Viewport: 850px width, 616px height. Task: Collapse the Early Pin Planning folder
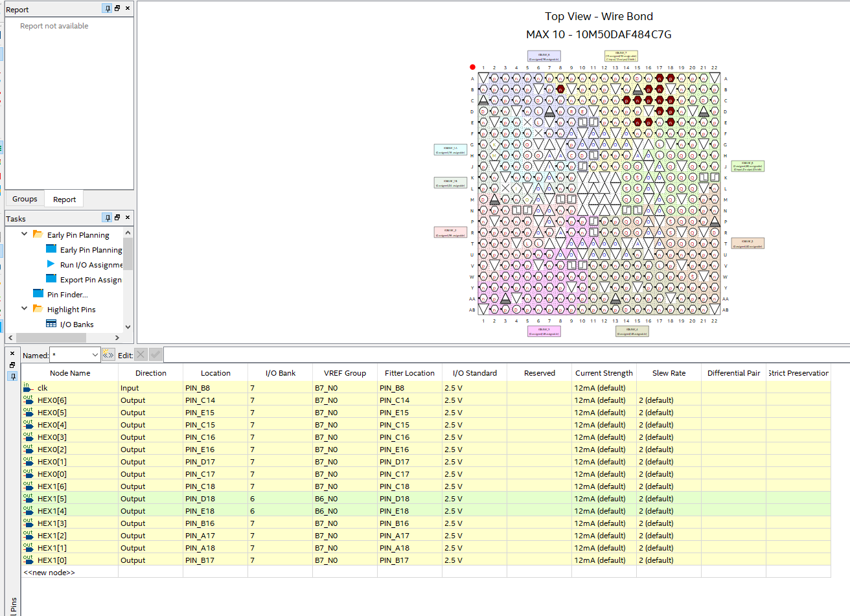[x=25, y=234]
